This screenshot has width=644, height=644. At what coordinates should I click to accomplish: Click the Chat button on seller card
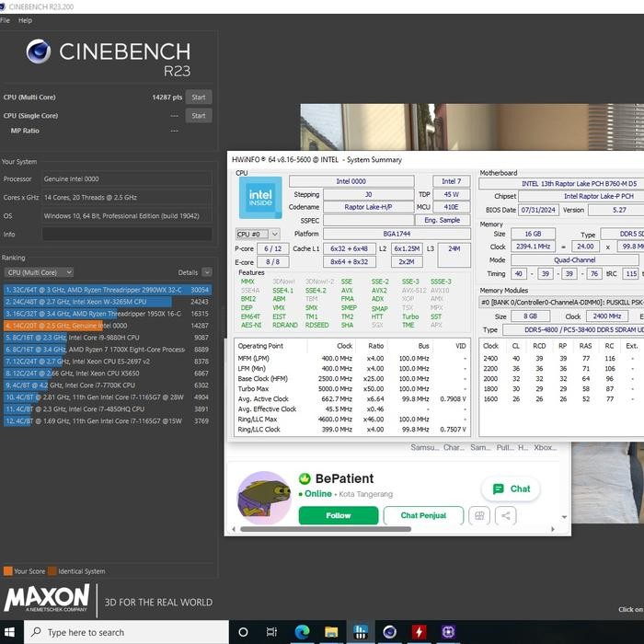tap(511, 489)
